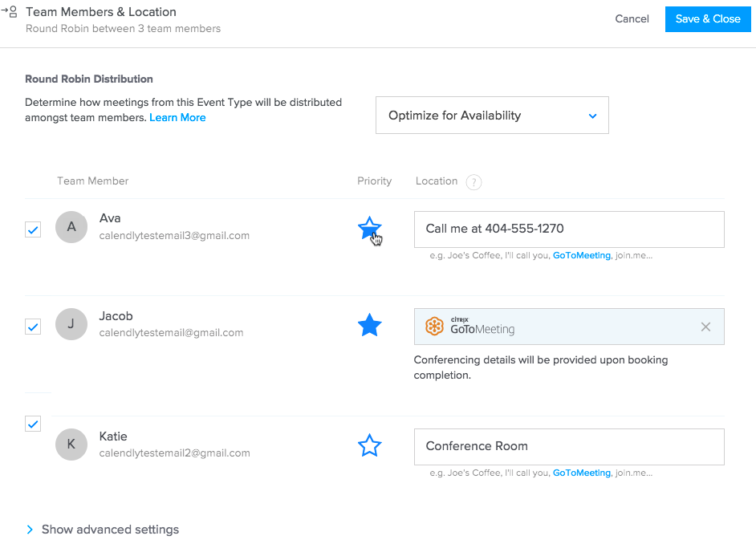
Task: Remove GoToMeeting location with the X icon
Action: tap(705, 327)
